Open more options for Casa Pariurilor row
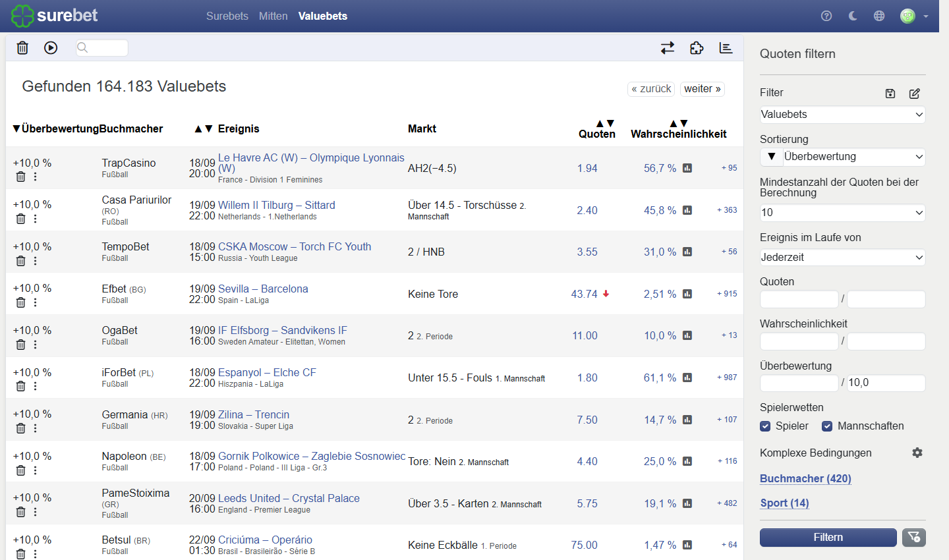 [36, 219]
